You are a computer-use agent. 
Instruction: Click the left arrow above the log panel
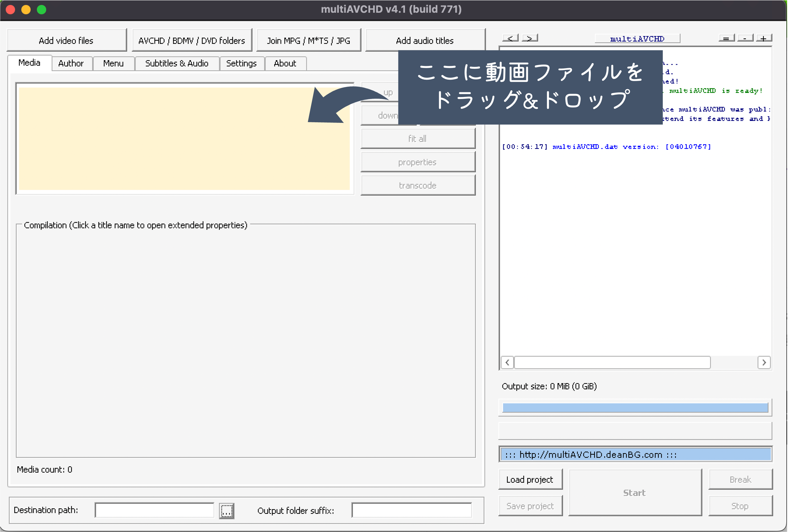click(x=511, y=38)
